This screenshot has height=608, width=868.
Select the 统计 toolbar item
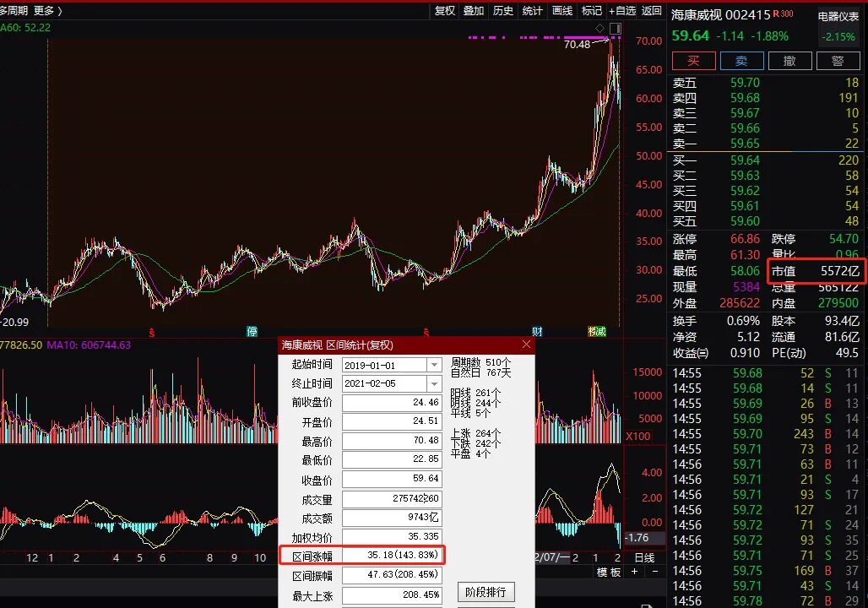[x=532, y=10]
